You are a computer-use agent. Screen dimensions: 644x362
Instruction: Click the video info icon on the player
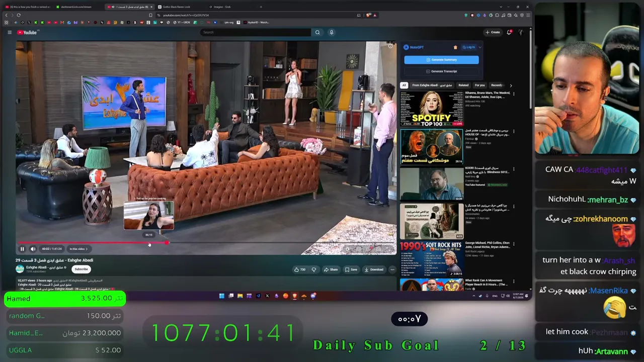390,46
